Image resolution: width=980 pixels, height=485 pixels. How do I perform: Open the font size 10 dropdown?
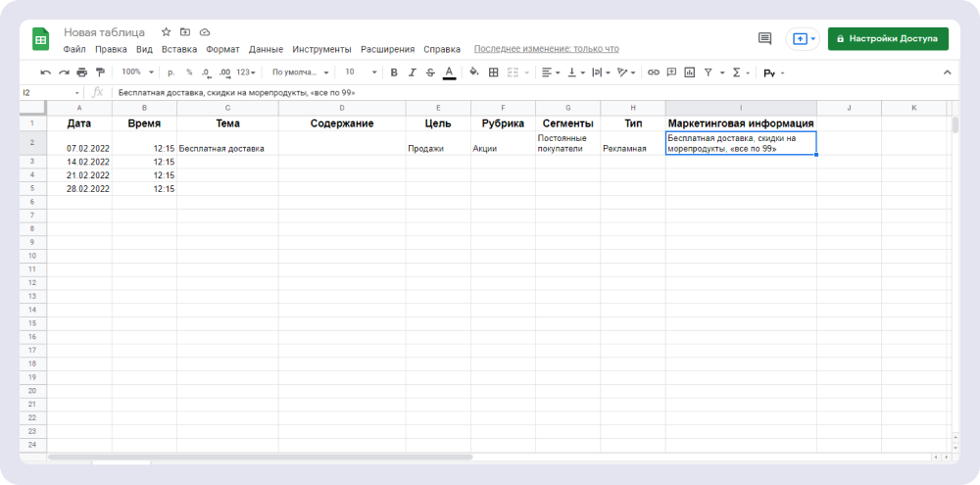(x=362, y=73)
